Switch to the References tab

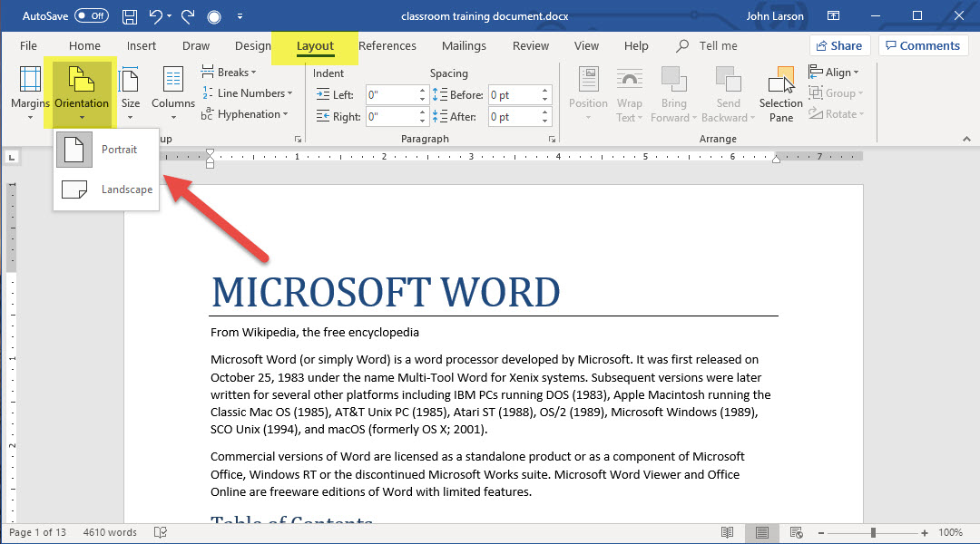click(x=387, y=46)
